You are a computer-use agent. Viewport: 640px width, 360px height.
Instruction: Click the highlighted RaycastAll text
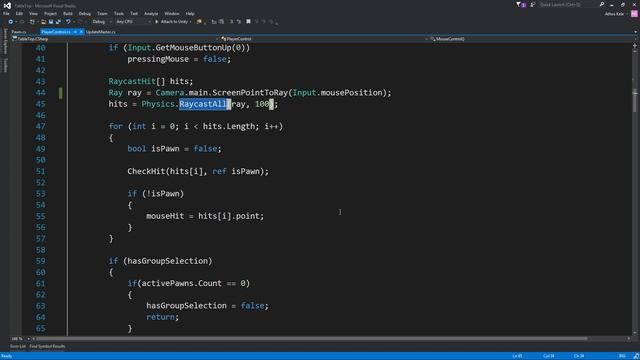[x=203, y=104]
